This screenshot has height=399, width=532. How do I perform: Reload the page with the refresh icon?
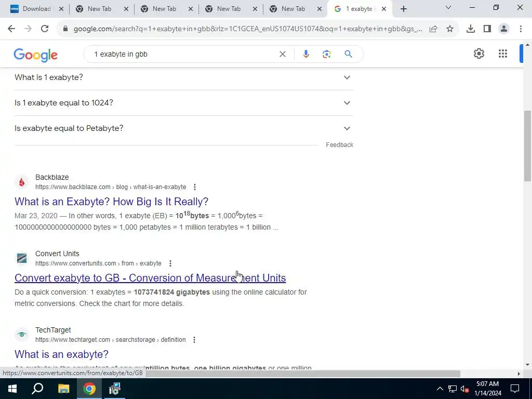tap(45, 29)
